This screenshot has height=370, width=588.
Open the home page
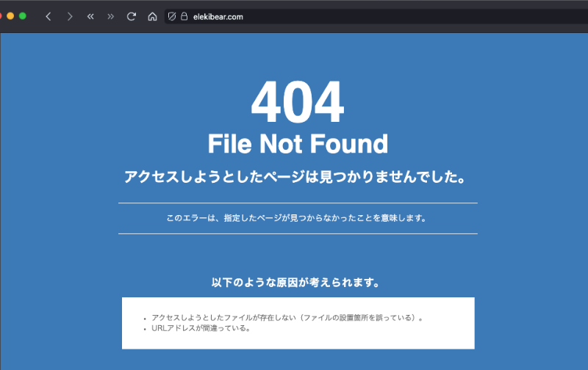pos(152,16)
